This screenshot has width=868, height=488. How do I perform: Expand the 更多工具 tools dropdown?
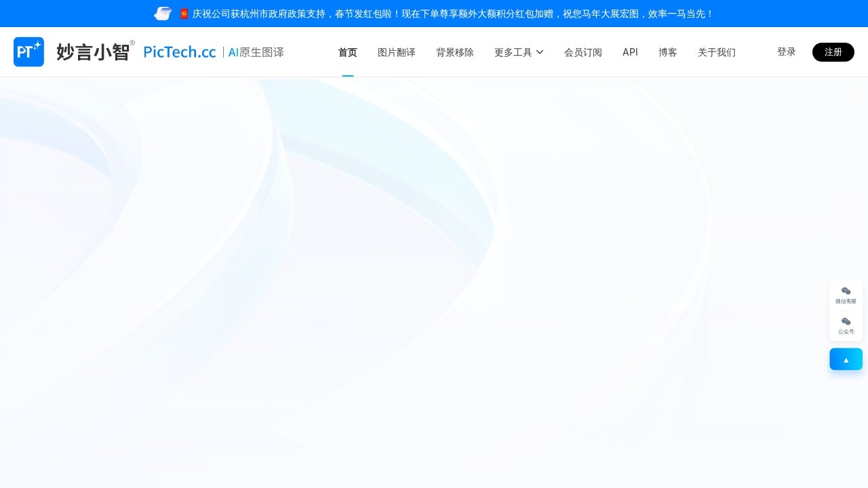click(x=513, y=52)
